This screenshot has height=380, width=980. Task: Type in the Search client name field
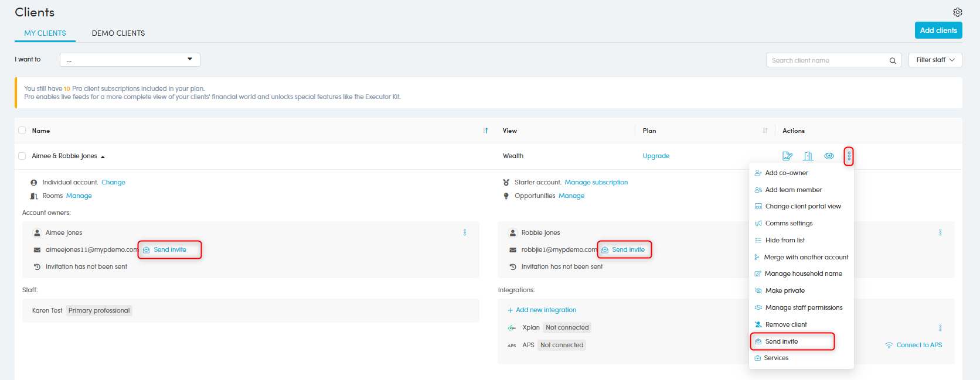826,60
